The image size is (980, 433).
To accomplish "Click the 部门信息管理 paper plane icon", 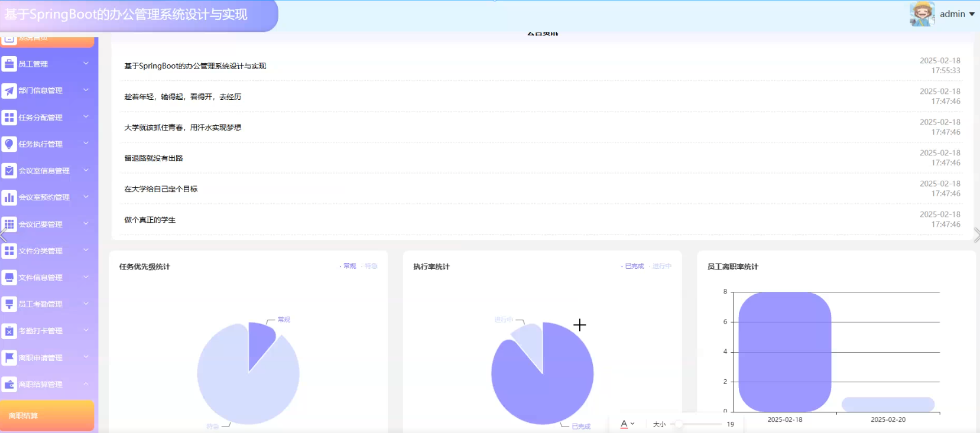I will 9,90.
